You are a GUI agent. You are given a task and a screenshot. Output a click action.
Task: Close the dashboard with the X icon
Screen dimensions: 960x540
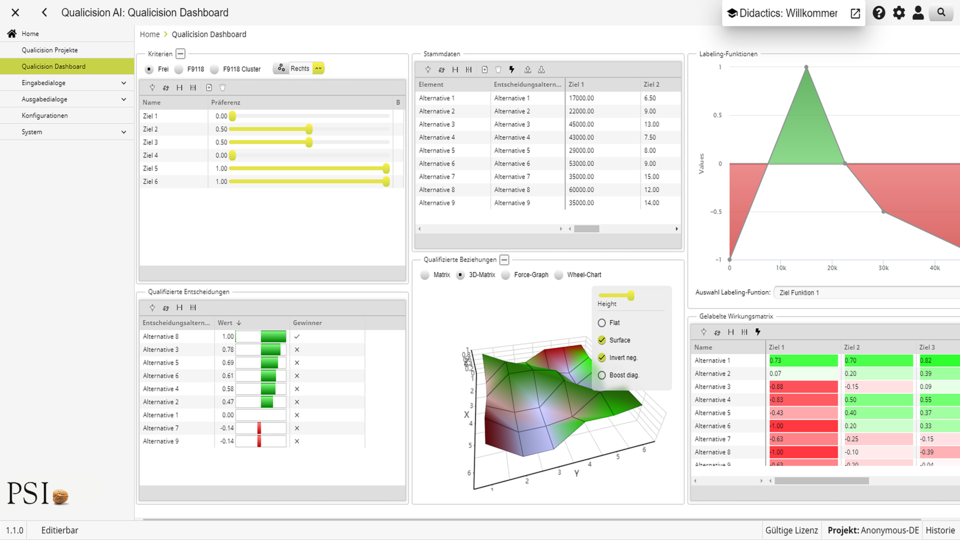[15, 12]
